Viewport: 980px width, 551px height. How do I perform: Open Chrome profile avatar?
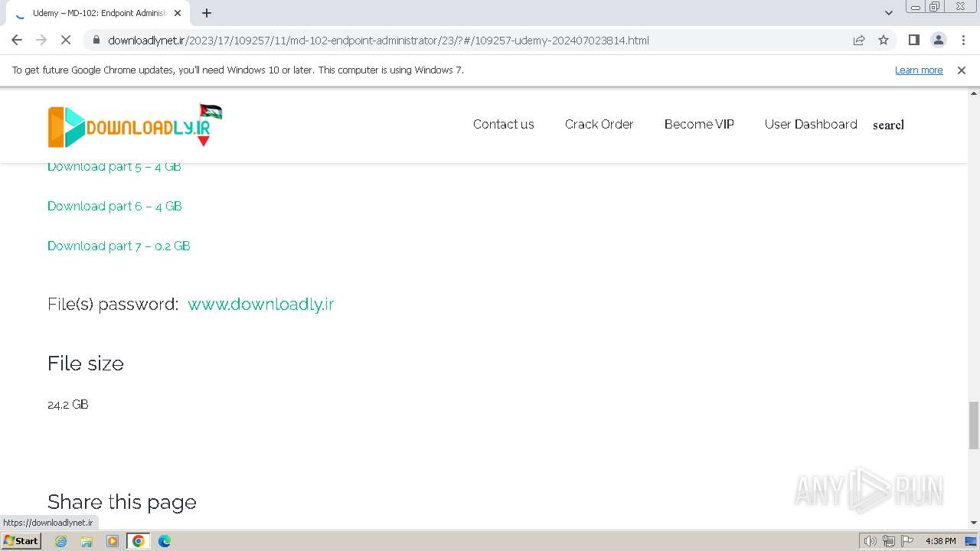[938, 40]
